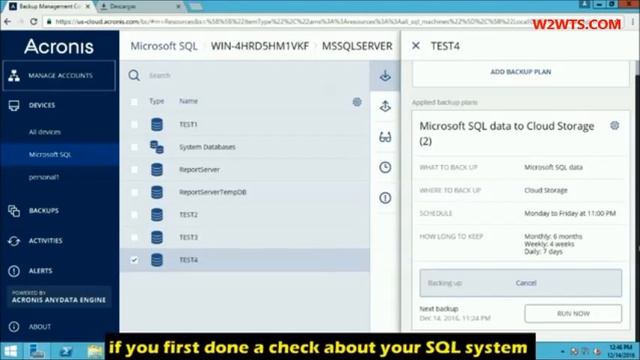Open the Backup action icon
640x360 pixels.
(385, 76)
